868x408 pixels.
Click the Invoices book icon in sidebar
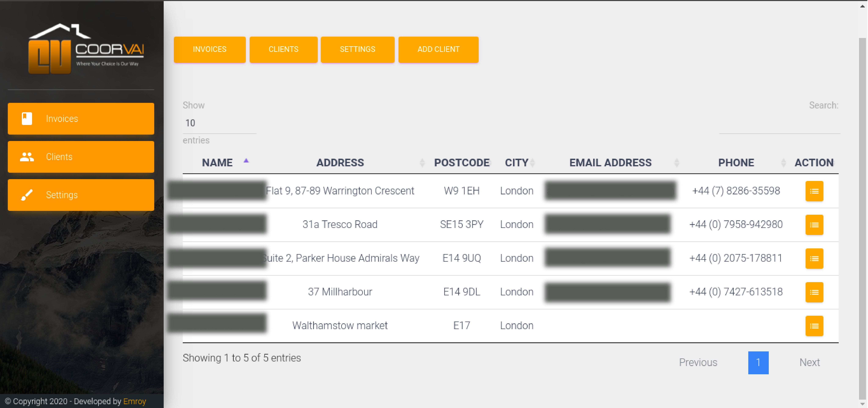coord(27,119)
